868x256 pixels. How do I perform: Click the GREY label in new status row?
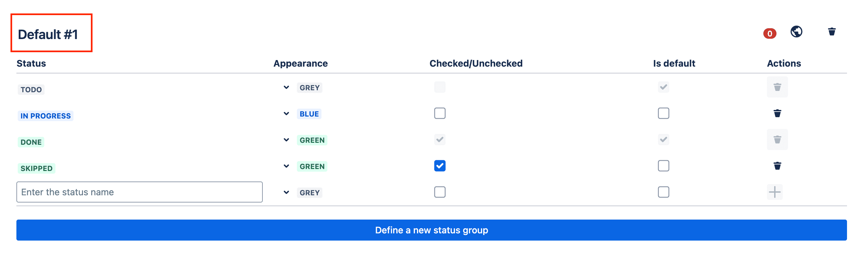point(309,193)
